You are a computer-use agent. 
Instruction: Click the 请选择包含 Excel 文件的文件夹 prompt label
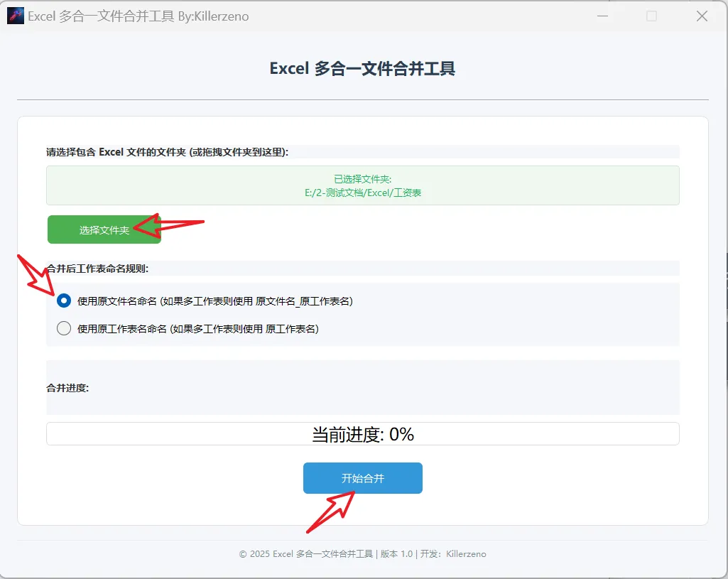tap(167, 152)
